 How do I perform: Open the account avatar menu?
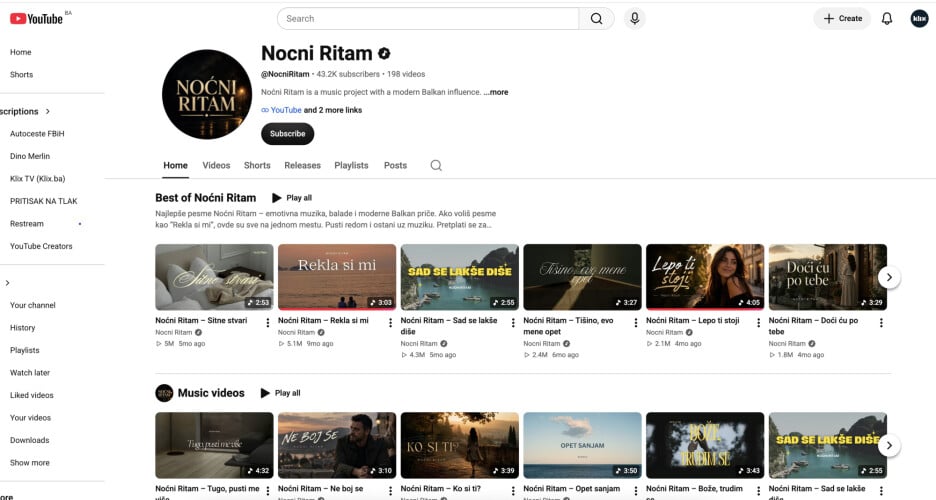919,18
